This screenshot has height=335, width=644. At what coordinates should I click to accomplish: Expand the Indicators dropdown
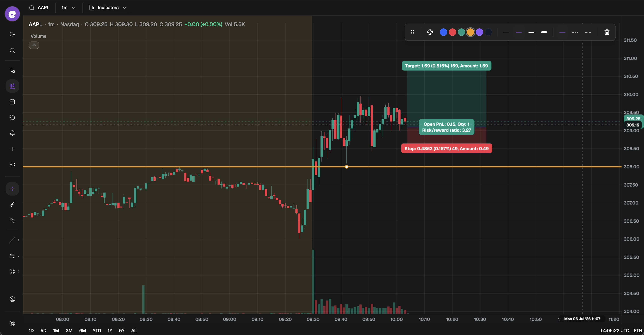coord(108,8)
